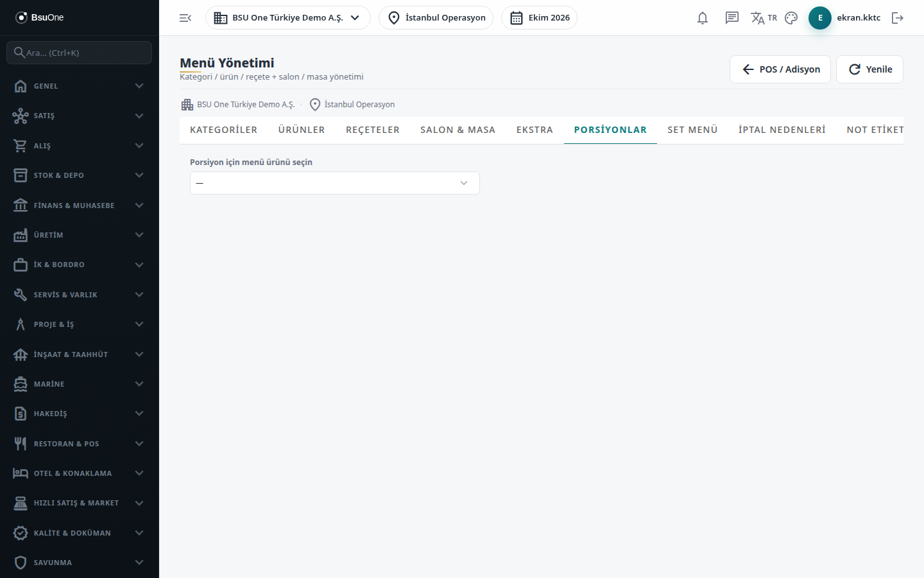Image resolution: width=924 pixels, height=578 pixels.
Task: Open the Stok & Depo box icon
Action: click(21, 175)
